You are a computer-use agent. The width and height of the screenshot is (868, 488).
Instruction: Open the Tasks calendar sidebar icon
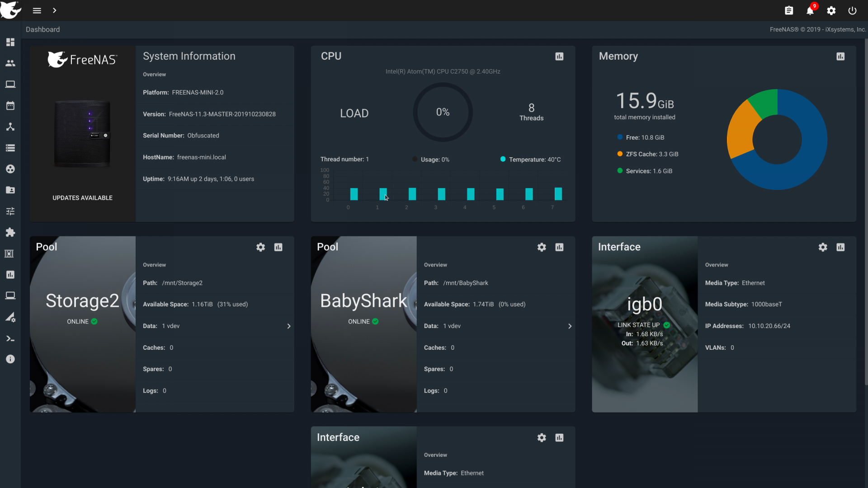click(10, 106)
